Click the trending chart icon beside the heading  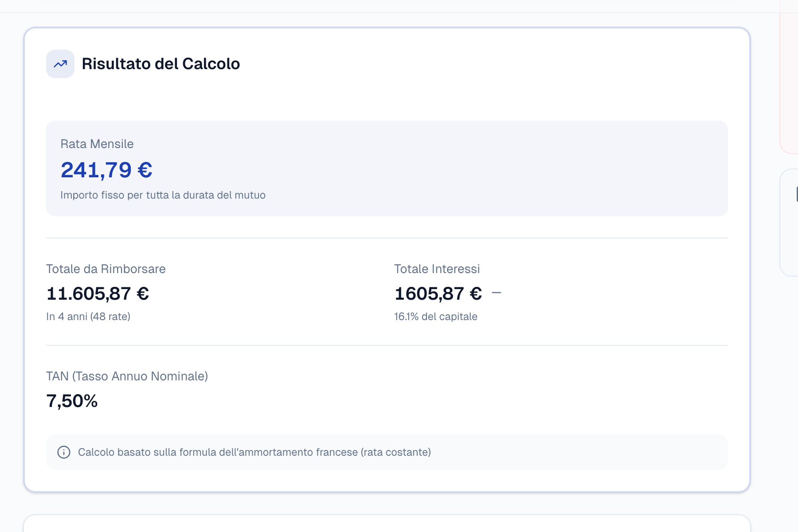tap(60, 64)
